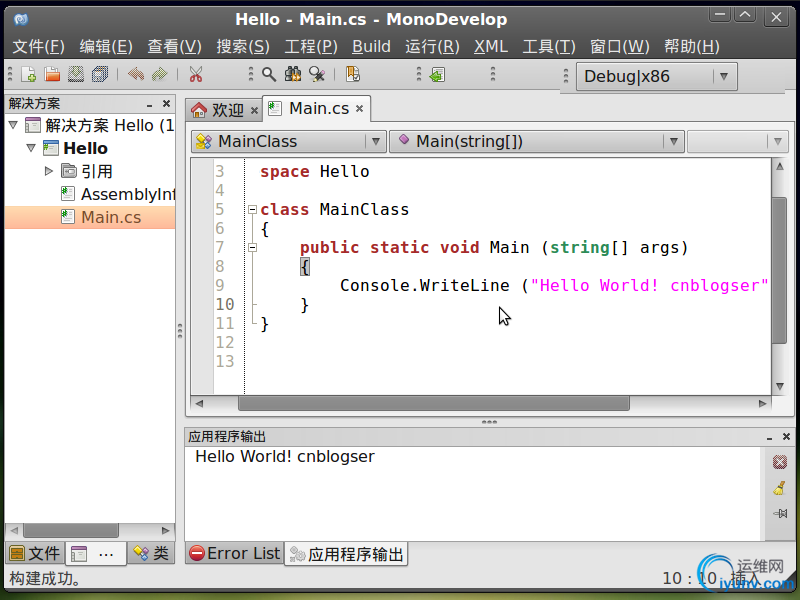Viewport: 800px width, 600px height.
Task: Click the Open File folder icon
Action: click(52, 74)
